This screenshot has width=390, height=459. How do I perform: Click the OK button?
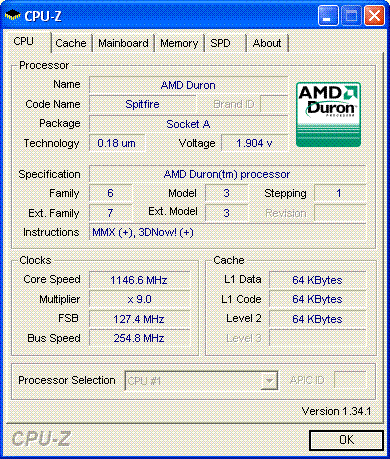(x=347, y=440)
